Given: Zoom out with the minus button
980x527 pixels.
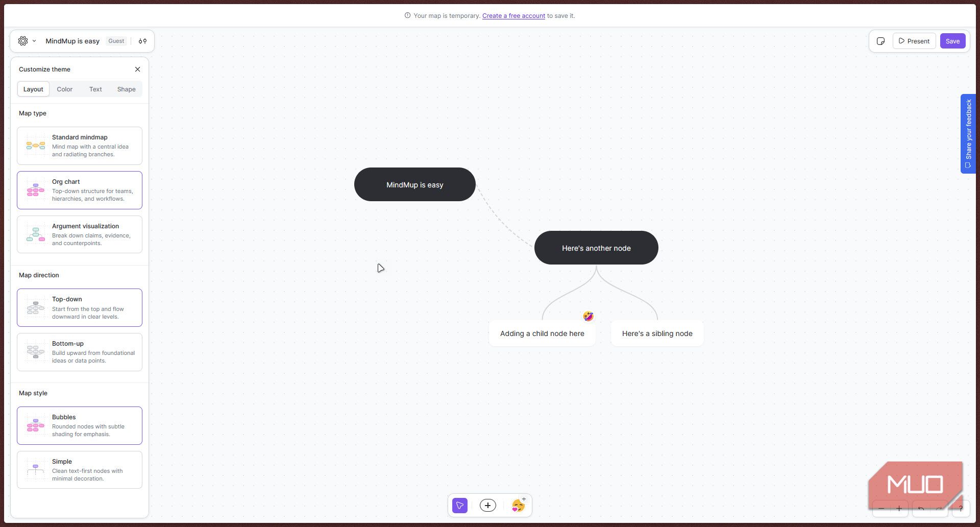Looking at the screenshot, I should [881, 509].
